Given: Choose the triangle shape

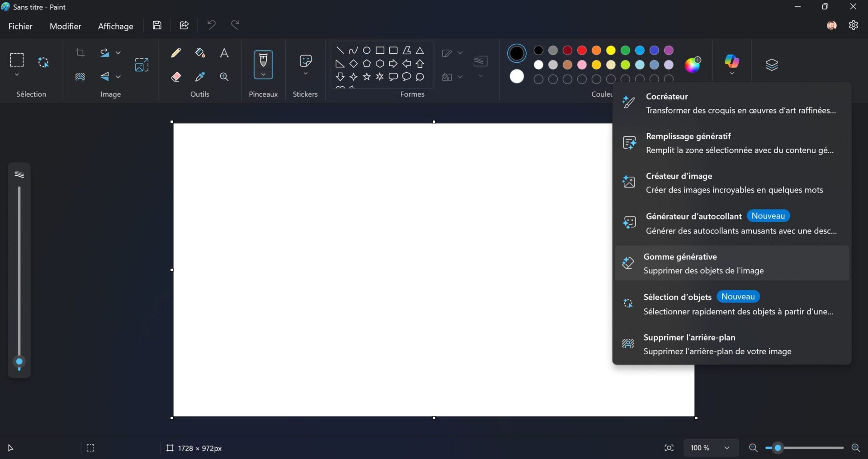Looking at the screenshot, I should 420,51.
